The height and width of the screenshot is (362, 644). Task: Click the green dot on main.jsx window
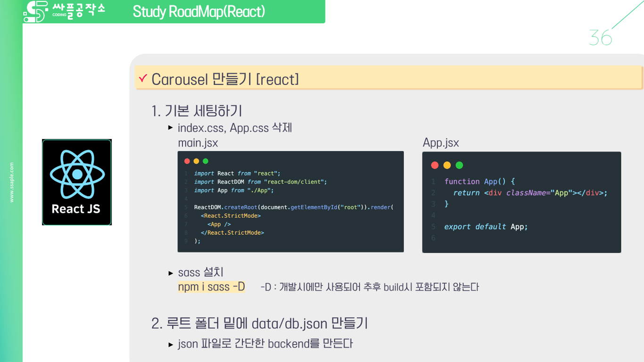coord(206,161)
